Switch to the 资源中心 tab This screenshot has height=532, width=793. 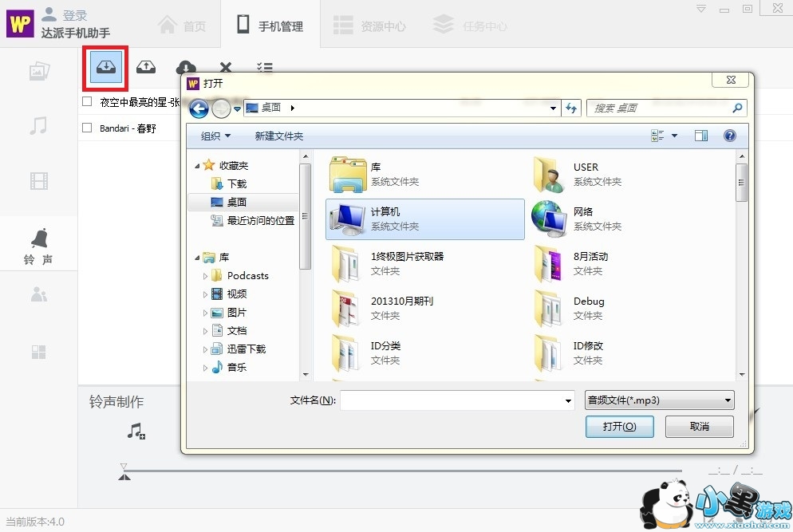(x=369, y=26)
